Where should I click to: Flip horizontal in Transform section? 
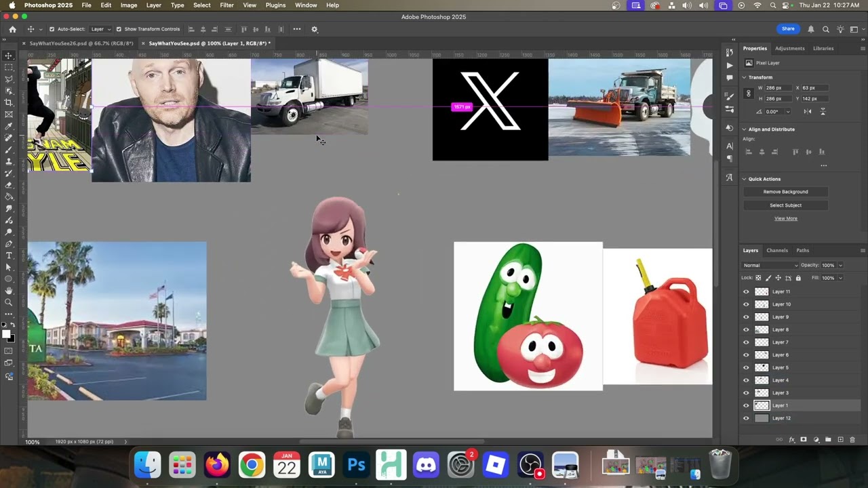(x=808, y=111)
